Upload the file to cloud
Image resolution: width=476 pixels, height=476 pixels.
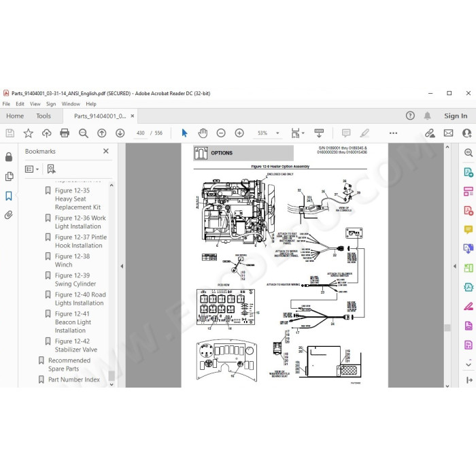click(x=46, y=133)
